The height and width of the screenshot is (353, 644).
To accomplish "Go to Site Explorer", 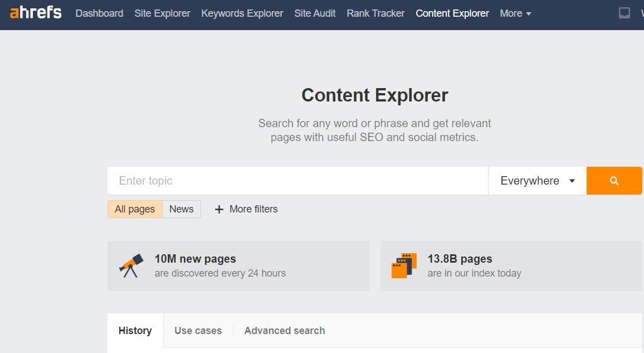I will click(x=162, y=13).
